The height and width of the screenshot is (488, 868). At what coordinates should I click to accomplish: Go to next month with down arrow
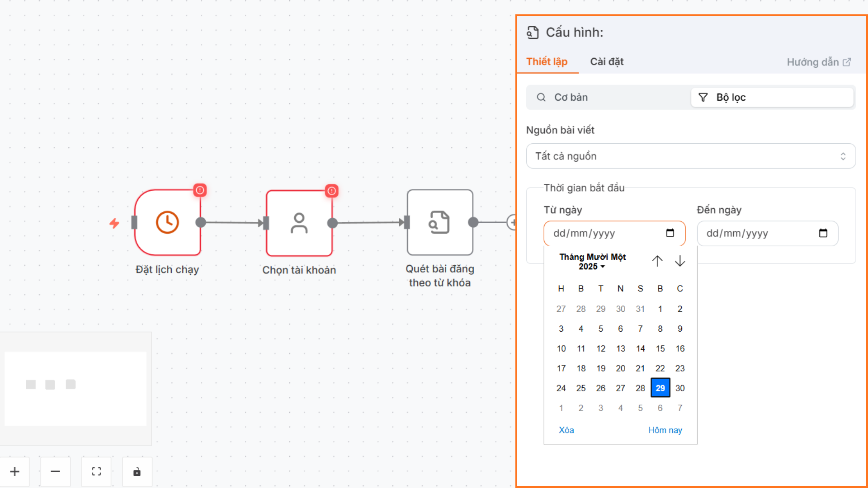[x=680, y=261]
